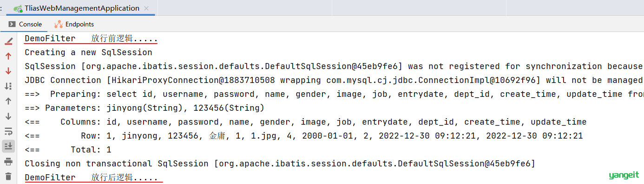Close the TliasWebManagementApplication run tab
Viewport: 644px width, 184px height.
coord(147,8)
